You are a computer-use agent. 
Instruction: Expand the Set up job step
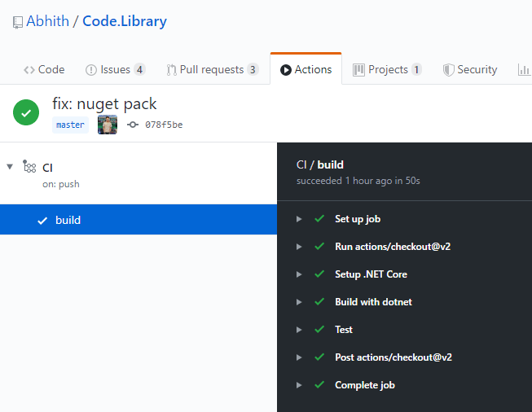(x=299, y=219)
